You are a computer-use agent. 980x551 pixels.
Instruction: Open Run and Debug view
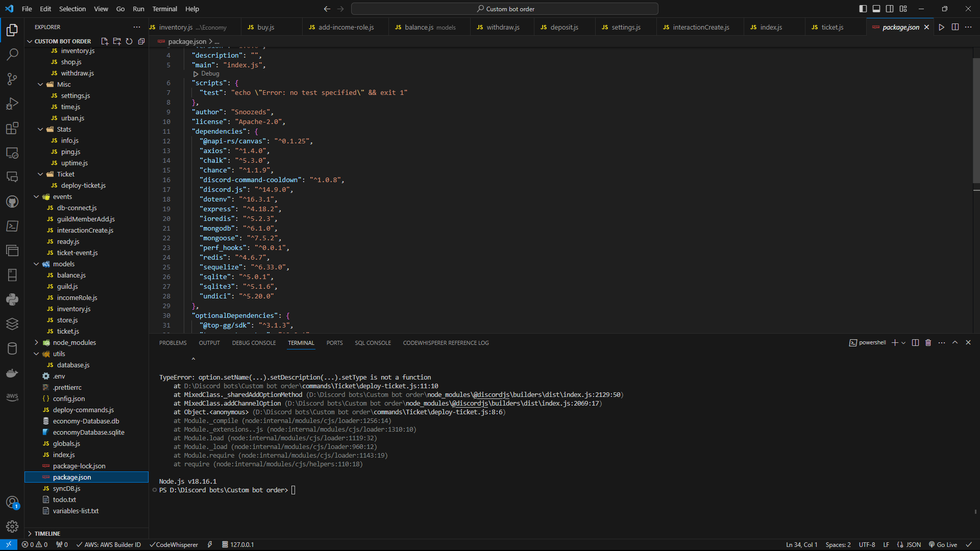pos(12,104)
